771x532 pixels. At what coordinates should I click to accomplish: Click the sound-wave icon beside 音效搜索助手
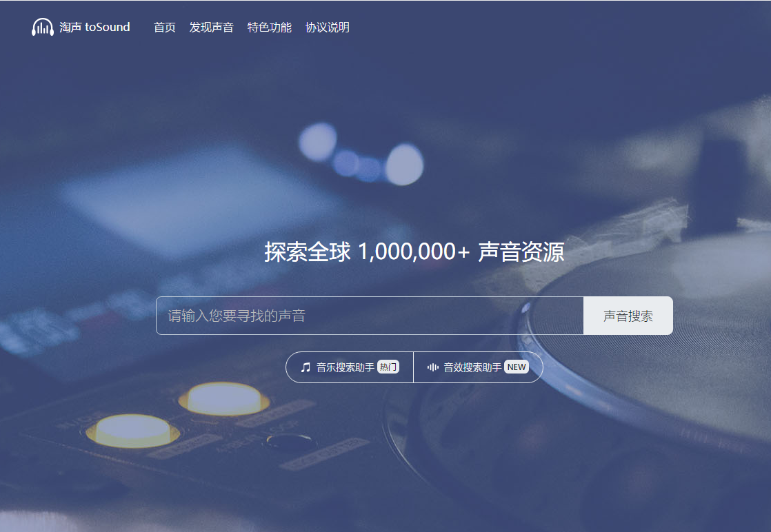point(434,367)
